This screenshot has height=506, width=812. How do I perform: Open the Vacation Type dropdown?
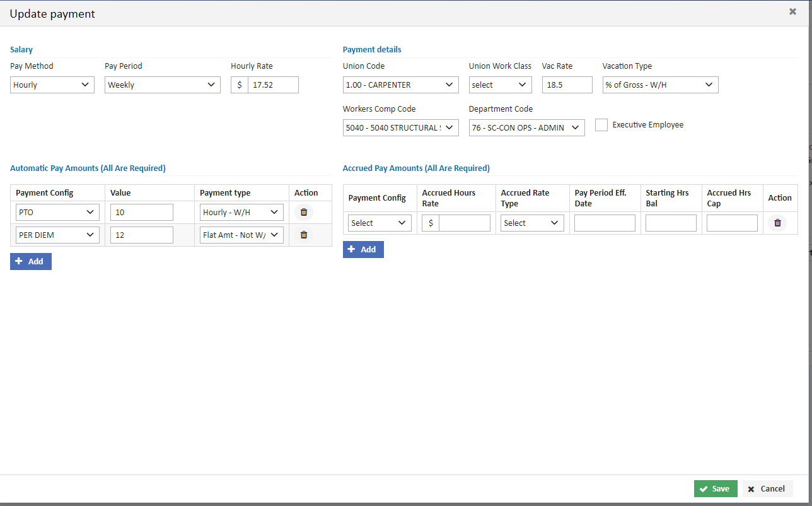coord(661,85)
